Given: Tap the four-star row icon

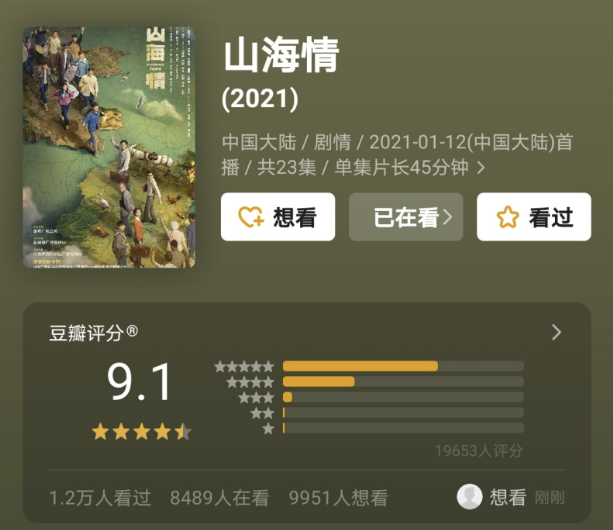Looking at the screenshot, I should coord(250,382).
